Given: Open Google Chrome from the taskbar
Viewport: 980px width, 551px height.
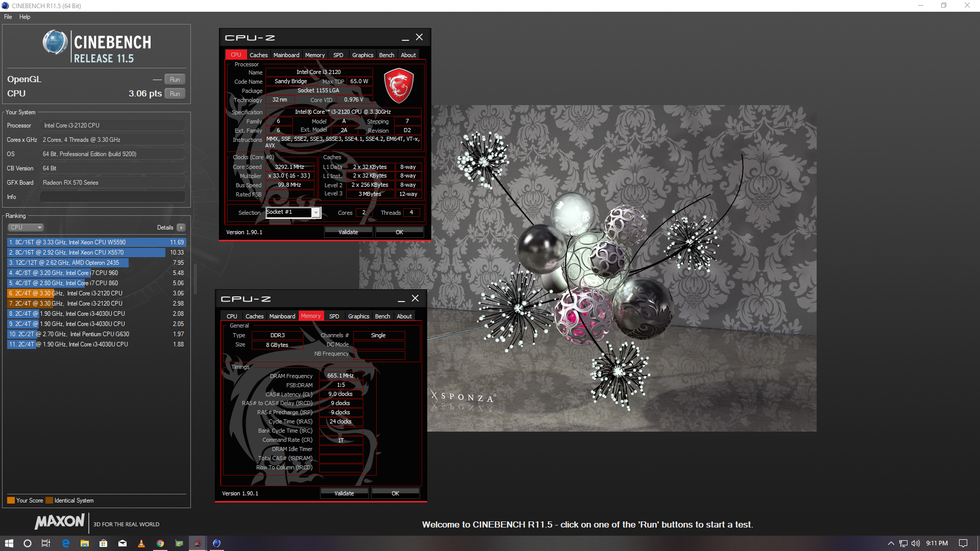Looking at the screenshot, I should (160, 543).
